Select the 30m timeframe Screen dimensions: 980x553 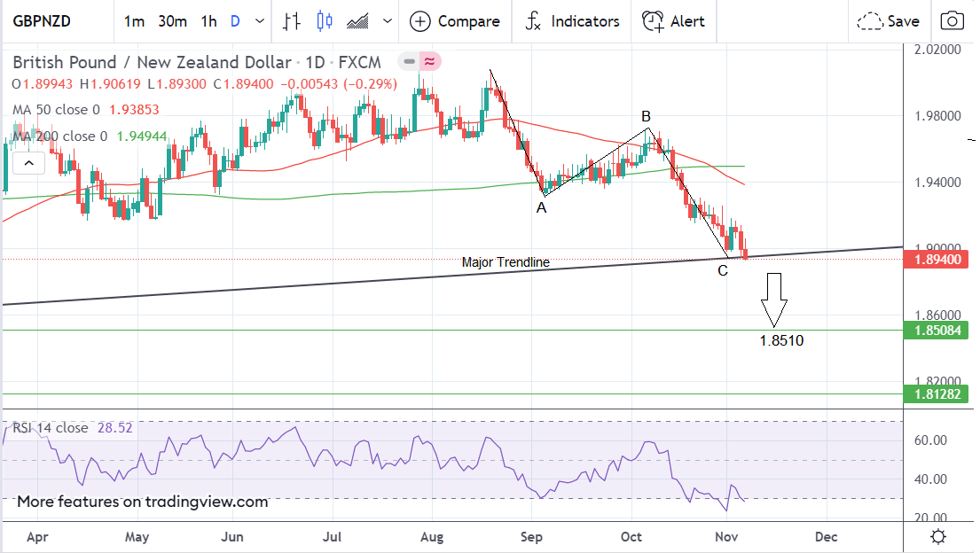172,21
